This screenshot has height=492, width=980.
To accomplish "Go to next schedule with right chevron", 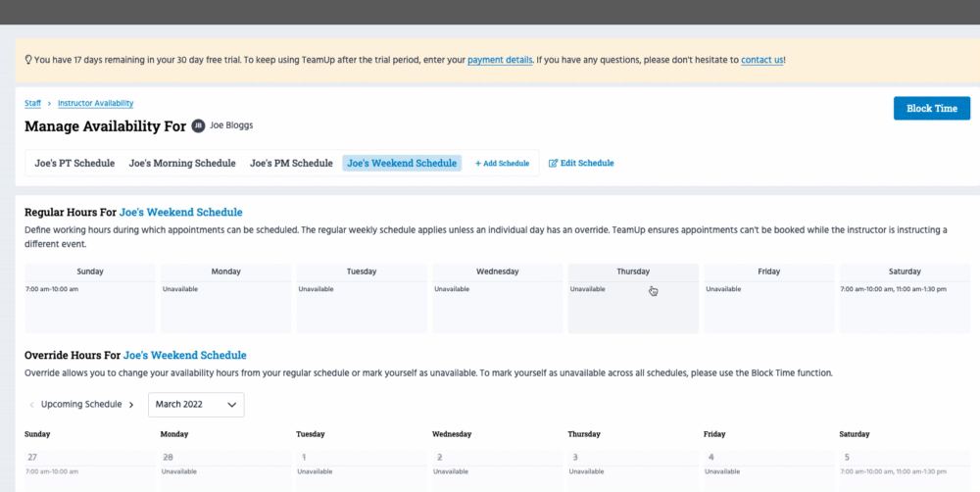I will (x=131, y=405).
